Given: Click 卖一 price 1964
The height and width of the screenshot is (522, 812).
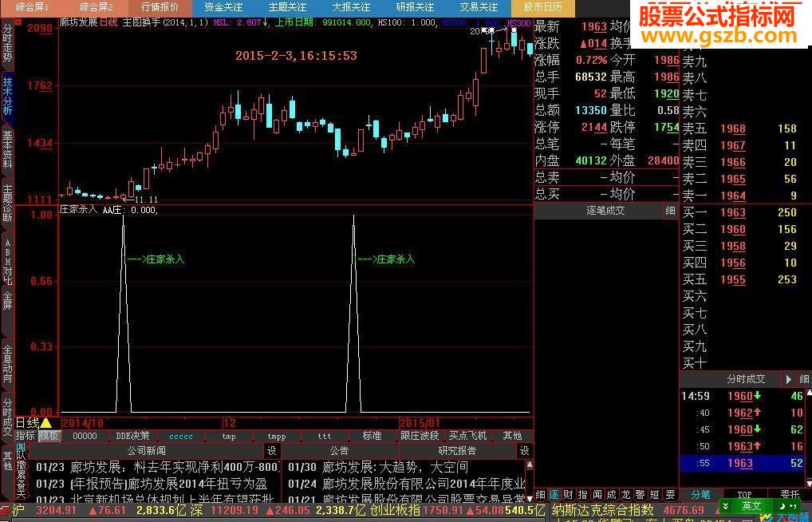Looking at the screenshot, I should 733,196.
